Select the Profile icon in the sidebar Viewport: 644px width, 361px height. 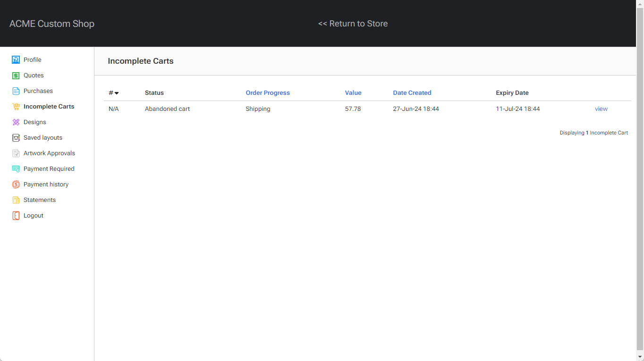click(x=16, y=59)
